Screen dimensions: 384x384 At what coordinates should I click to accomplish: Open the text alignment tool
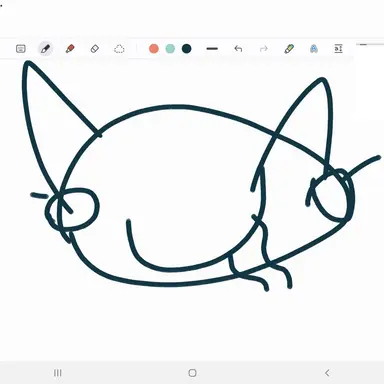(338, 49)
